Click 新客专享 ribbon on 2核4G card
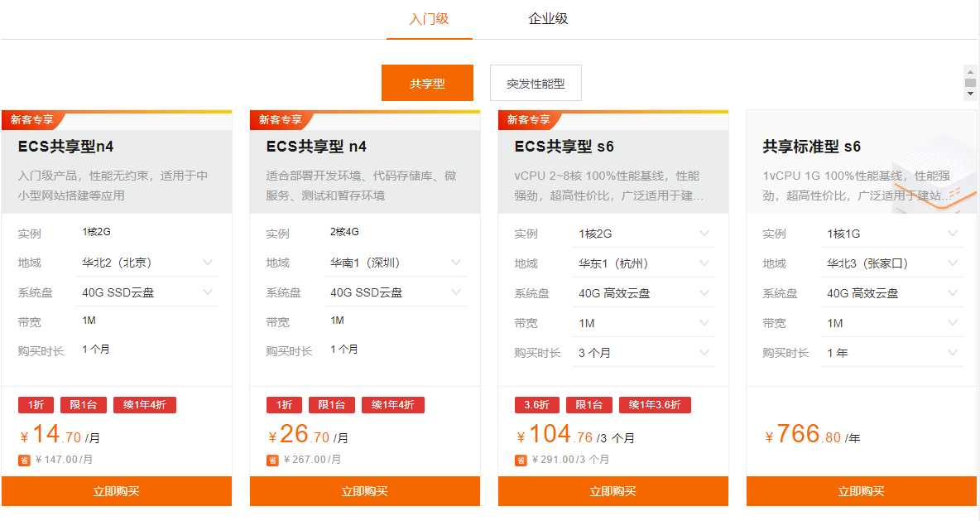The image size is (980, 521). tap(280, 119)
